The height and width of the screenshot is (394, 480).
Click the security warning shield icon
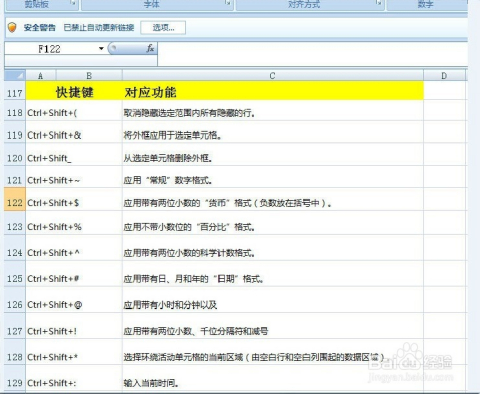tap(12, 27)
